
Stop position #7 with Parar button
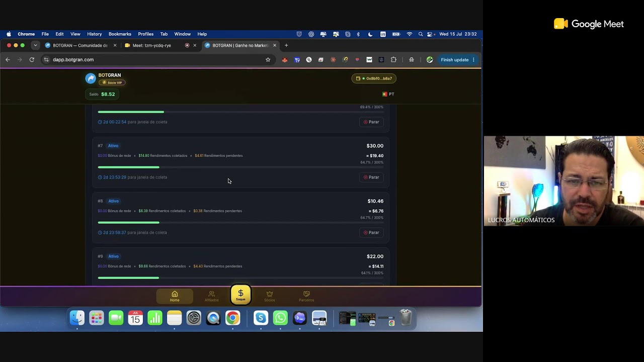pyautogui.click(x=371, y=177)
